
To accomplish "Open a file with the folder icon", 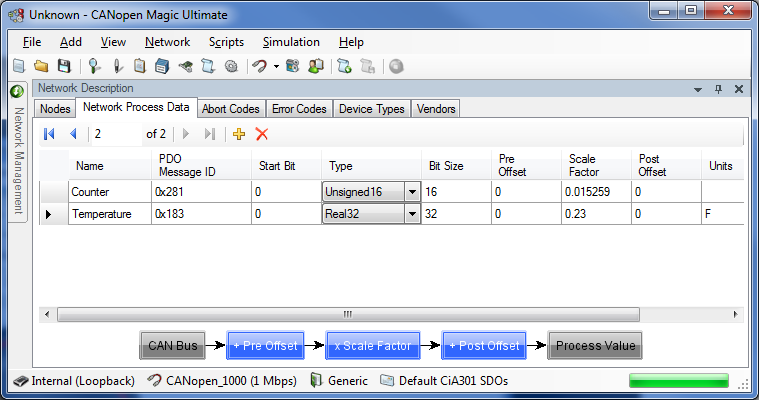I will coord(41,66).
